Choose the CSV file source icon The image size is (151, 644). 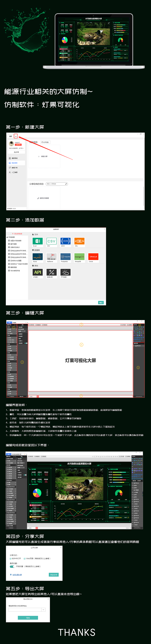tap(51, 241)
